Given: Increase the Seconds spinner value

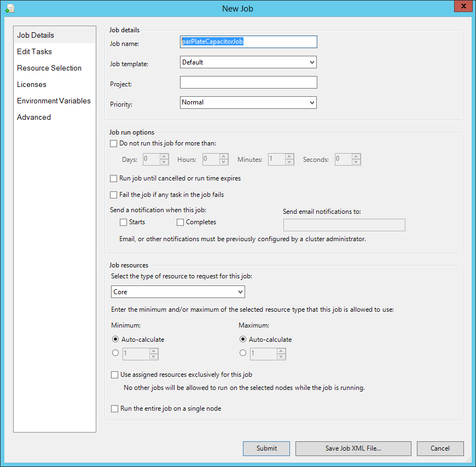Looking at the screenshot, I should [356, 156].
